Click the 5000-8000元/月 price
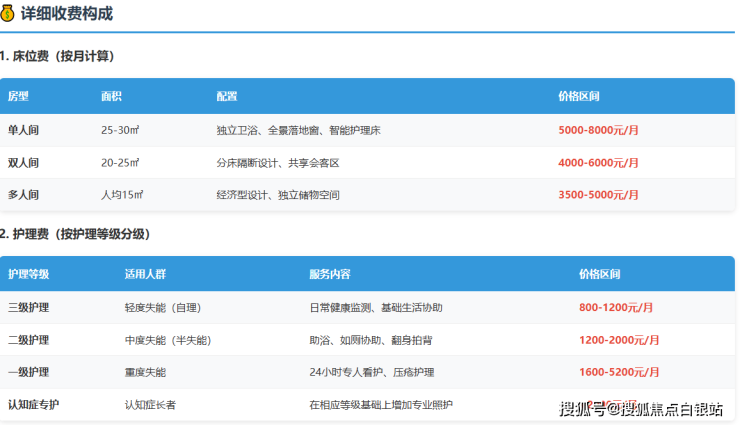740x425 pixels. (598, 130)
